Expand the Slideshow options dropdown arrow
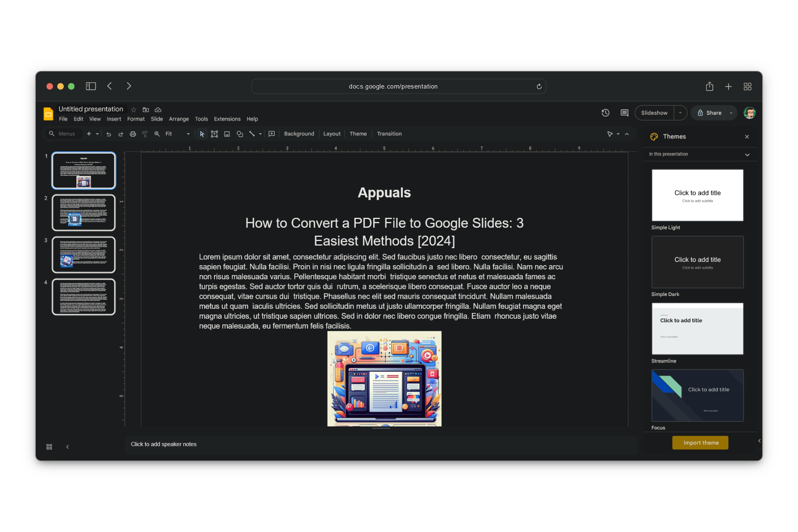The height and width of the screenshot is (532, 798). (x=680, y=113)
